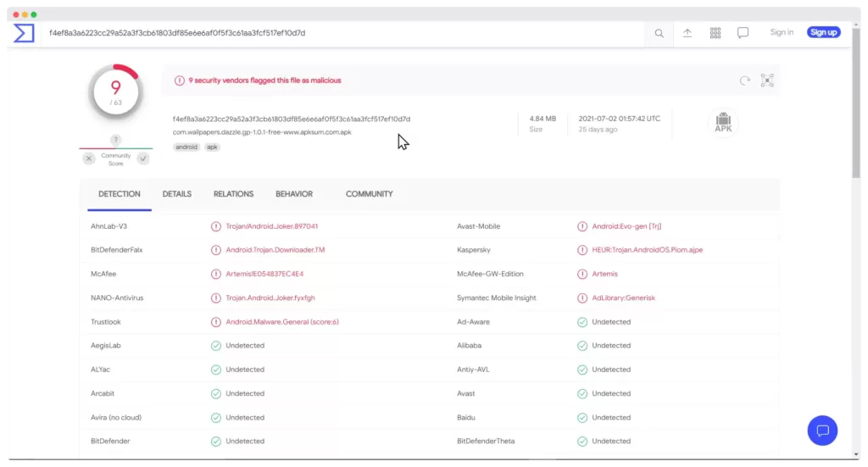Click the Avast-Mobile vendor name
The image size is (868, 467).
click(478, 226)
